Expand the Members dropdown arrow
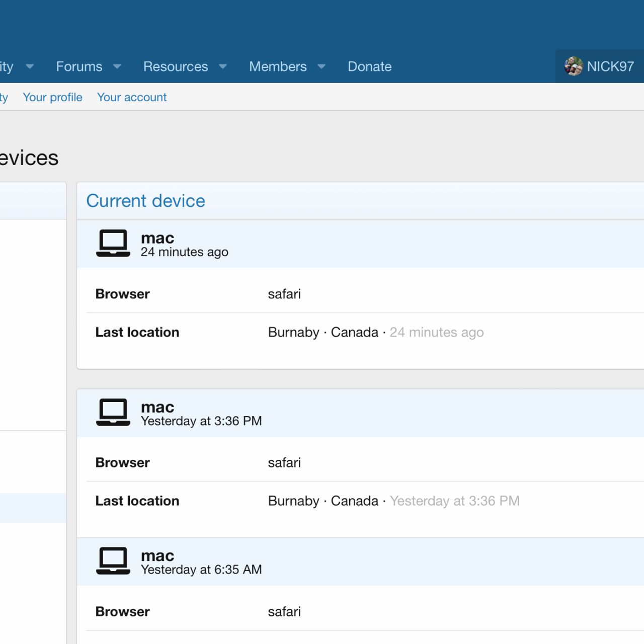Screen dimensions: 644x644 coord(321,66)
